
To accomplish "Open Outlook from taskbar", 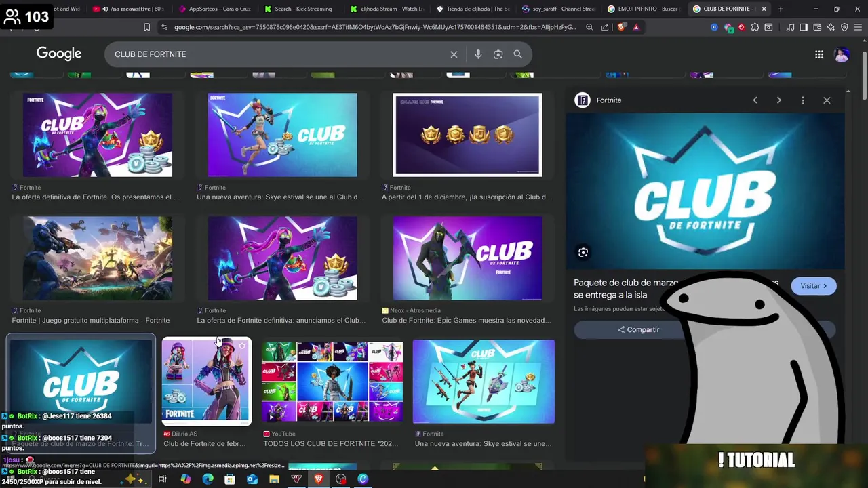I will [252, 479].
